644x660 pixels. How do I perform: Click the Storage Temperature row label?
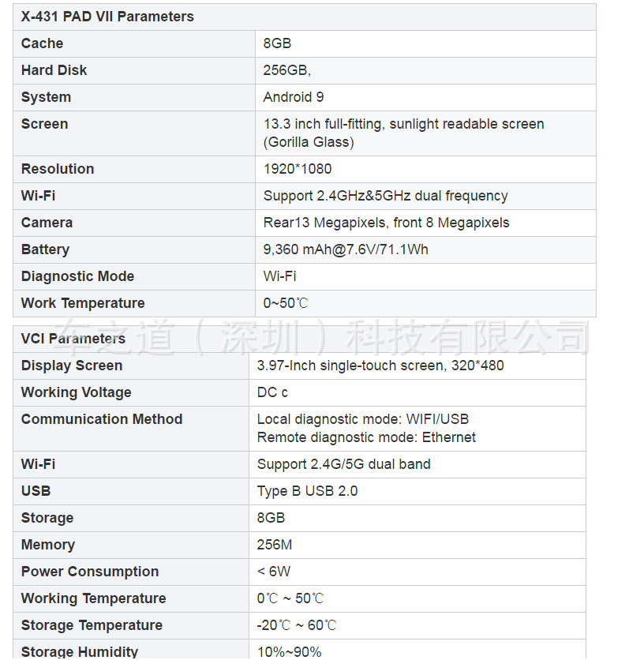click(92, 625)
